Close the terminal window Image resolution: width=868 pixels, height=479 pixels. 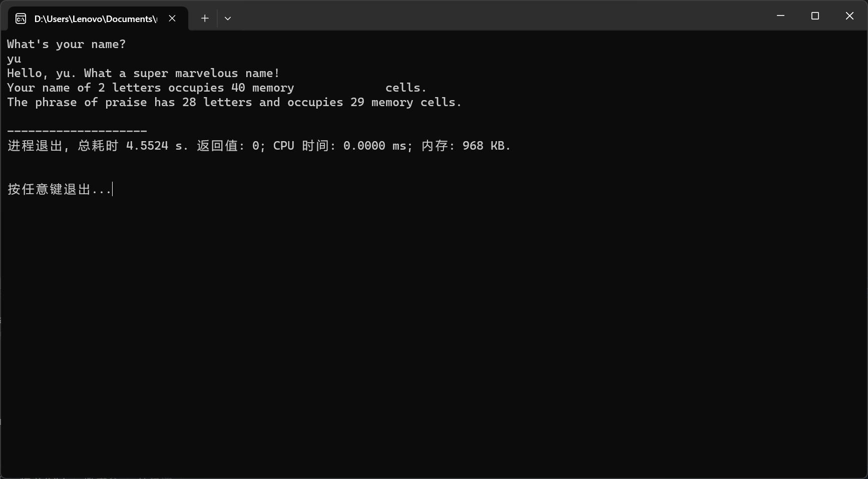click(849, 16)
